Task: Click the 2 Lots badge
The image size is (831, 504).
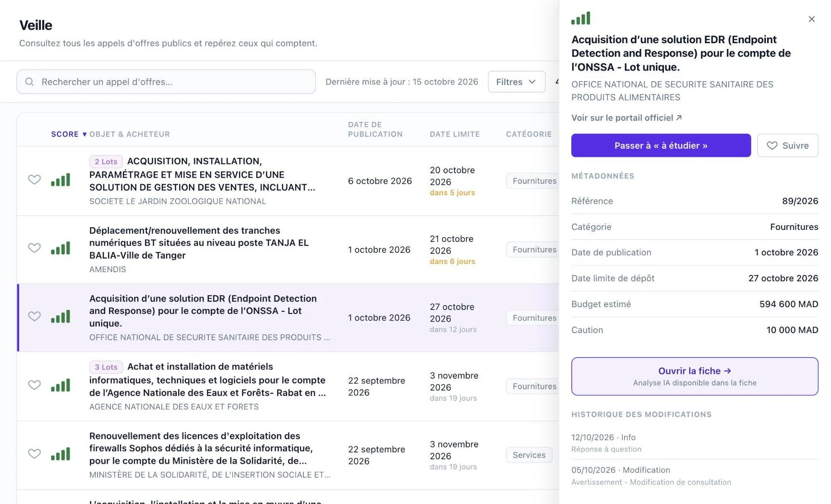Action: (106, 162)
